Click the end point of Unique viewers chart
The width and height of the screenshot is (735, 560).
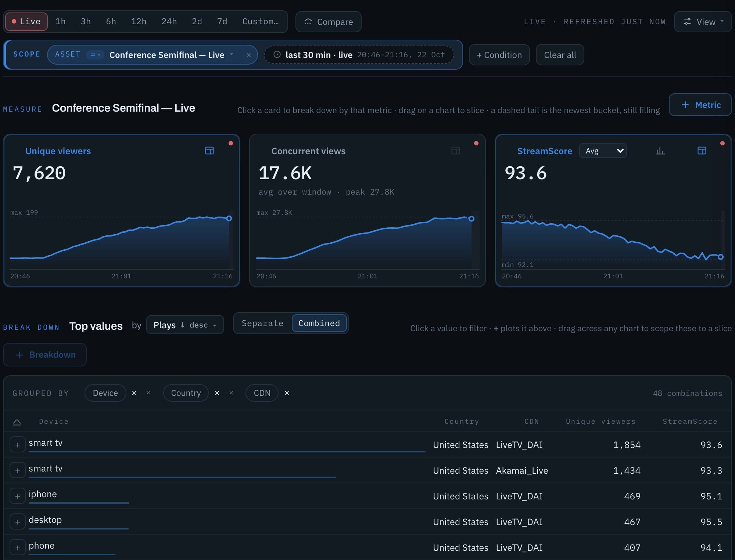pos(229,218)
